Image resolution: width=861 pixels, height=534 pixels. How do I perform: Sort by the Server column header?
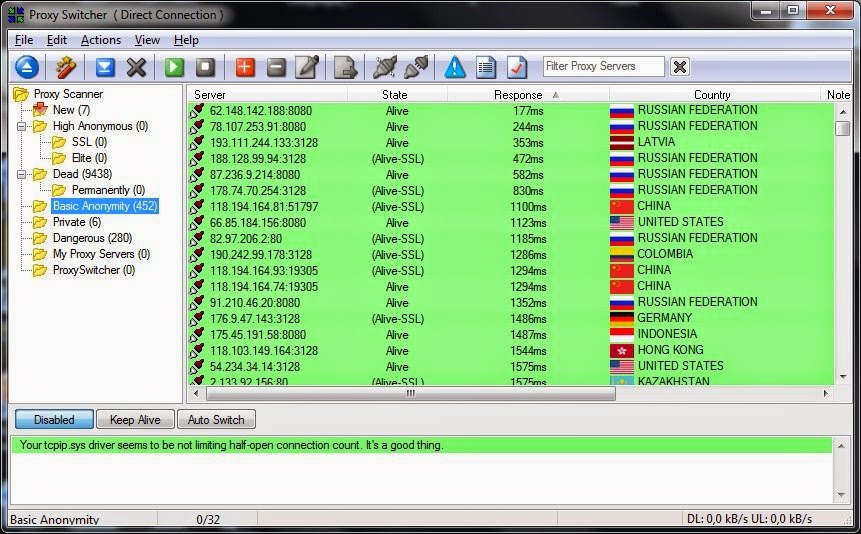[267, 94]
